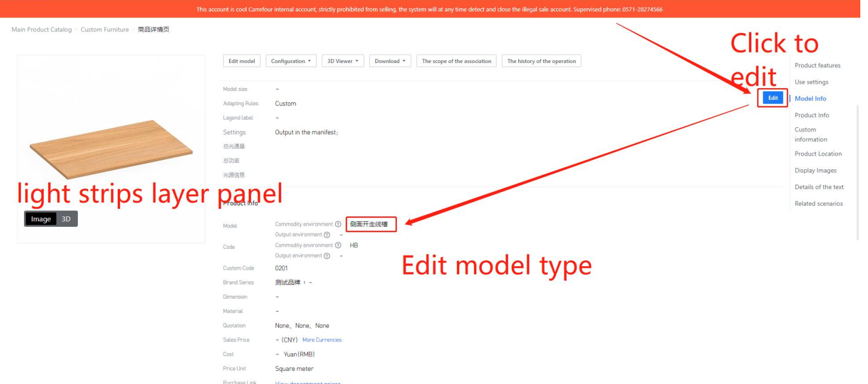Click help icon beside Model Commodity environment

pyautogui.click(x=338, y=224)
